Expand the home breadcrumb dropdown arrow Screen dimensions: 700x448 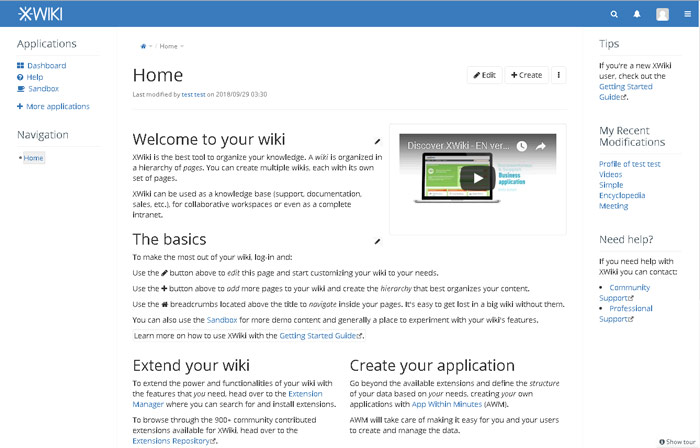(x=150, y=46)
